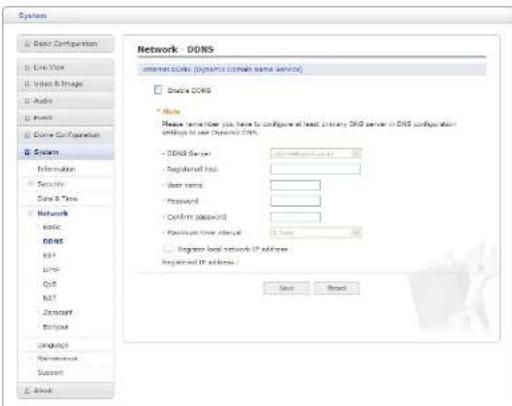The image size is (512, 406).
Task: Open the Zeroconf network settings
Action: [x=57, y=312]
